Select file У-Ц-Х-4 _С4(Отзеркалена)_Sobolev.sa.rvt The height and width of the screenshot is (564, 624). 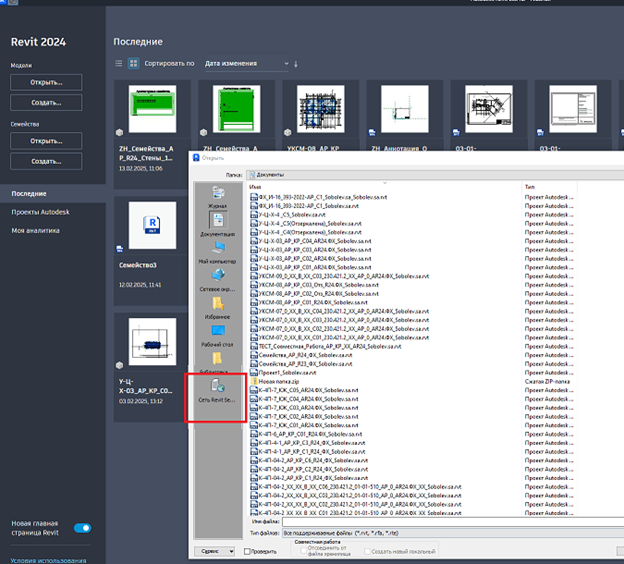click(310, 232)
